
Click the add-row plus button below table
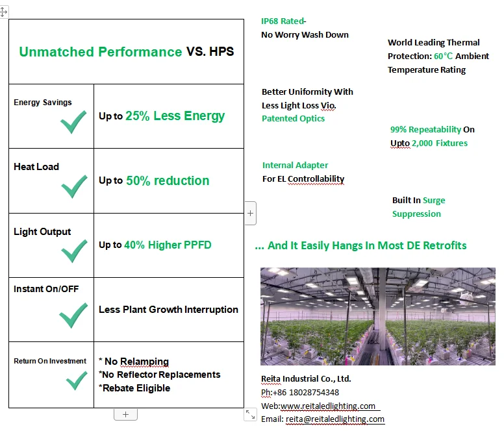click(126, 414)
